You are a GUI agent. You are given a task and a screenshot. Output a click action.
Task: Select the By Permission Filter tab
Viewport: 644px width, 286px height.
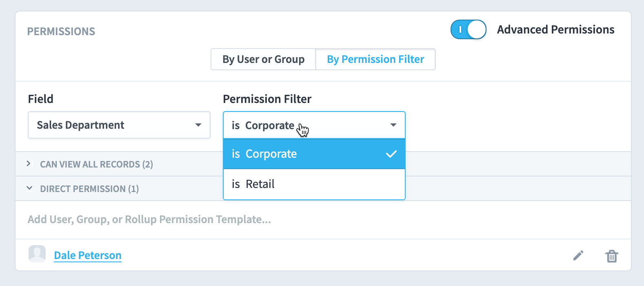[x=375, y=59]
